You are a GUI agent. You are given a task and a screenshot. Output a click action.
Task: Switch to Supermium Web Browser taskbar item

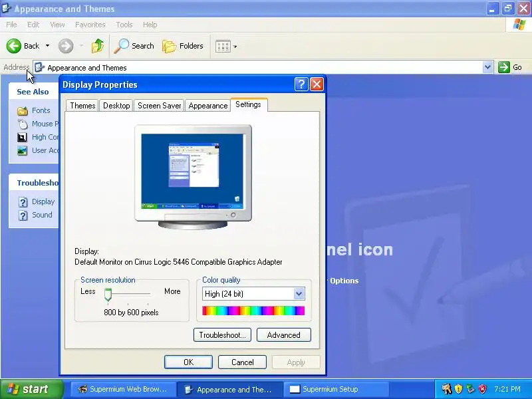click(123, 389)
